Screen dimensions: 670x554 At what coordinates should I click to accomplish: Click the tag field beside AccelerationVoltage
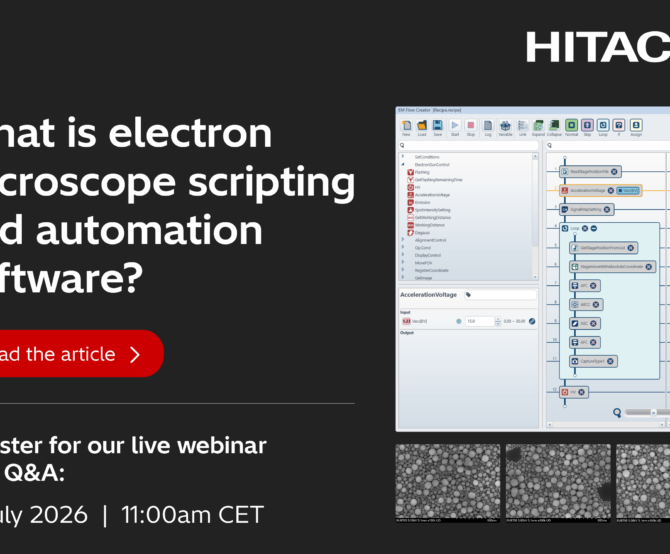click(500, 295)
